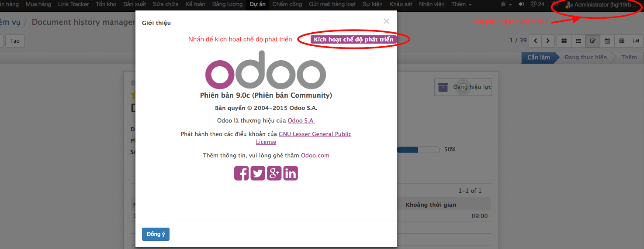Open the Nhân viên menu
644x249 pixels.
[x=432, y=4]
